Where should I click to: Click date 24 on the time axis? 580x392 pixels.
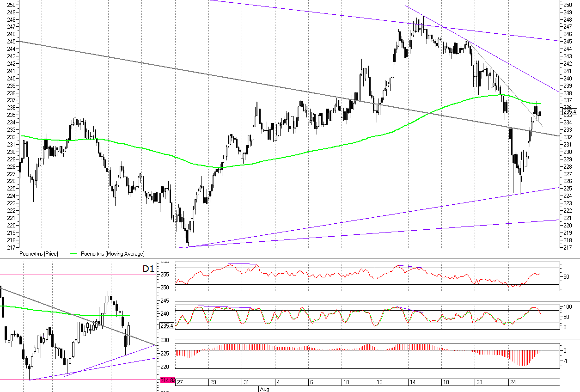tap(513, 382)
